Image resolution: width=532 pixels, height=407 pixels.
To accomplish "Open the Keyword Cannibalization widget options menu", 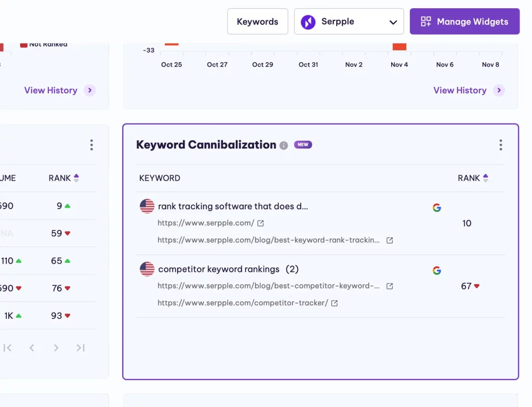I will point(500,145).
